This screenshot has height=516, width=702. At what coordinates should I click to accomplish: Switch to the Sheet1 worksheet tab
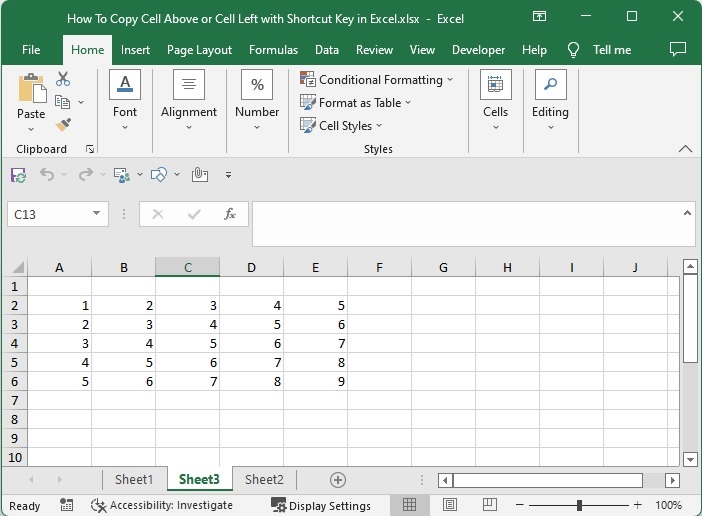134,480
